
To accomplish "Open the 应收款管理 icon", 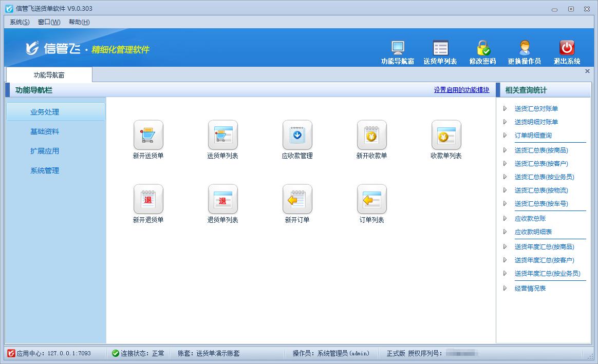I will click(x=297, y=135).
